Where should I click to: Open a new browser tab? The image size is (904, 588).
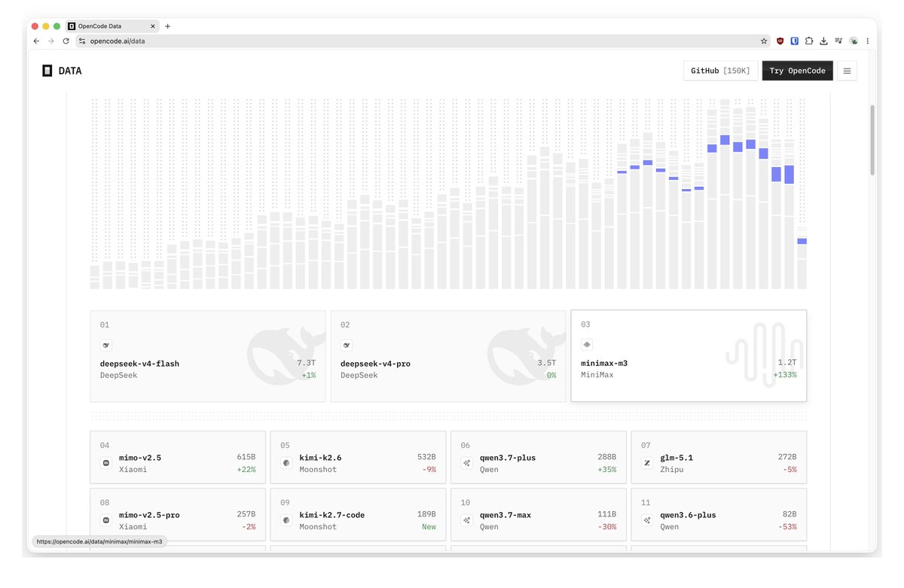[x=167, y=26]
